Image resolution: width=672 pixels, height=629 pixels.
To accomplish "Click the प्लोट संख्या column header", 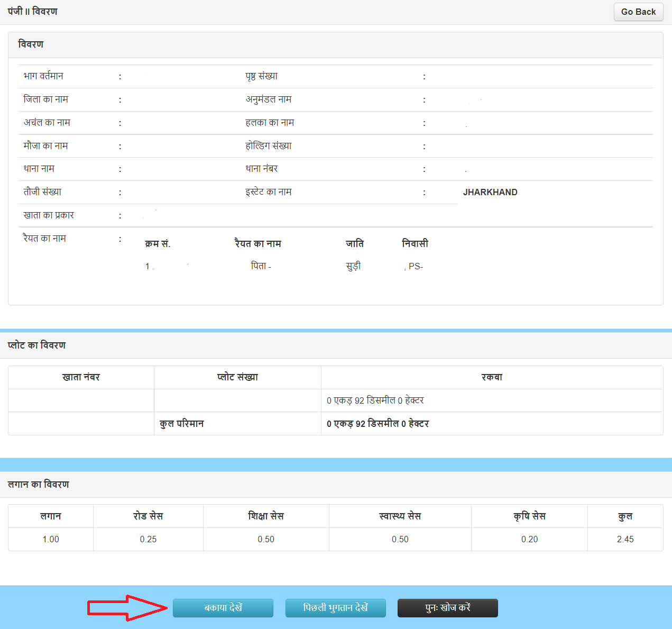I will (x=237, y=377).
